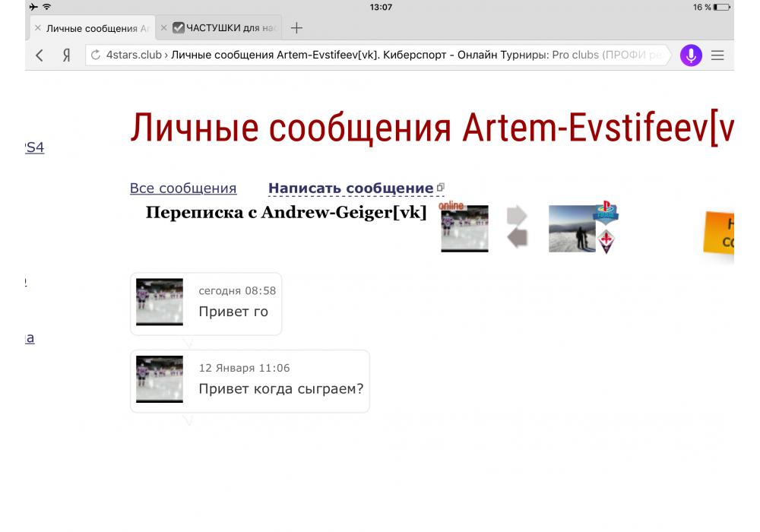Open Andrew-Geiger's hockey avatar in the header
The height and width of the screenshot is (532, 760).
(464, 229)
